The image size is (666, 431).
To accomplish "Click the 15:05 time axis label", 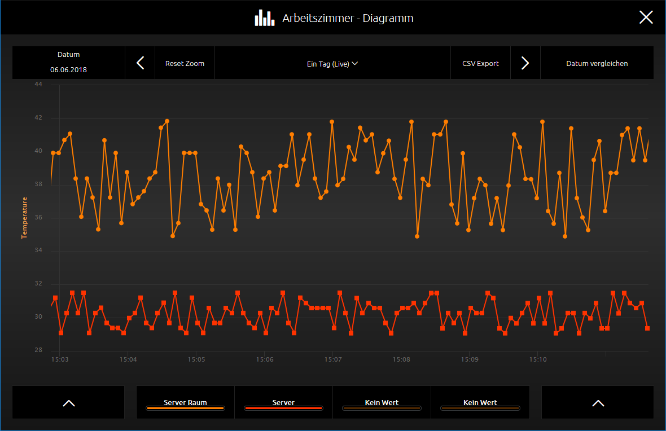I will (196, 360).
